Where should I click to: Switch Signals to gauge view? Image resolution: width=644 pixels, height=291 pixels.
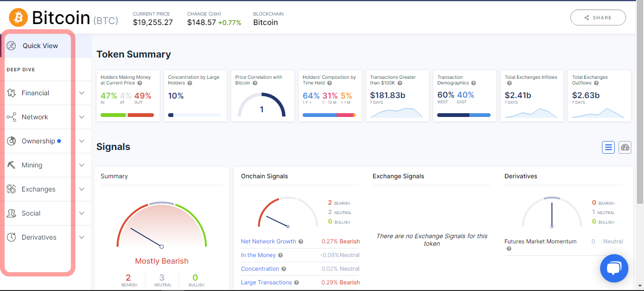625,148
